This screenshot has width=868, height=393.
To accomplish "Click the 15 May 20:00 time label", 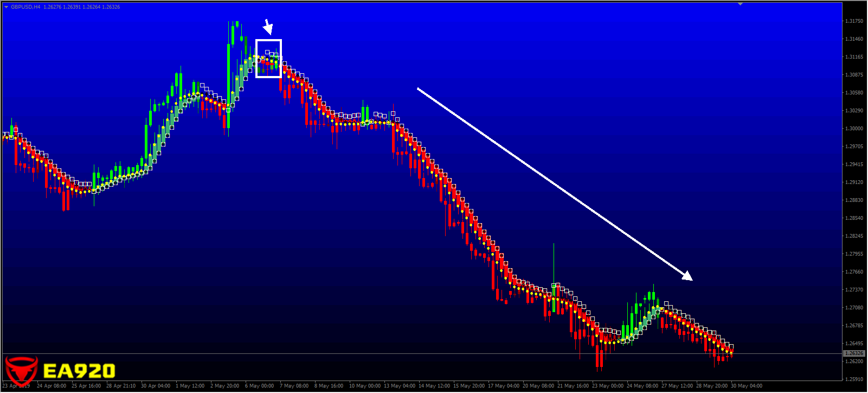I will (469, 386).
